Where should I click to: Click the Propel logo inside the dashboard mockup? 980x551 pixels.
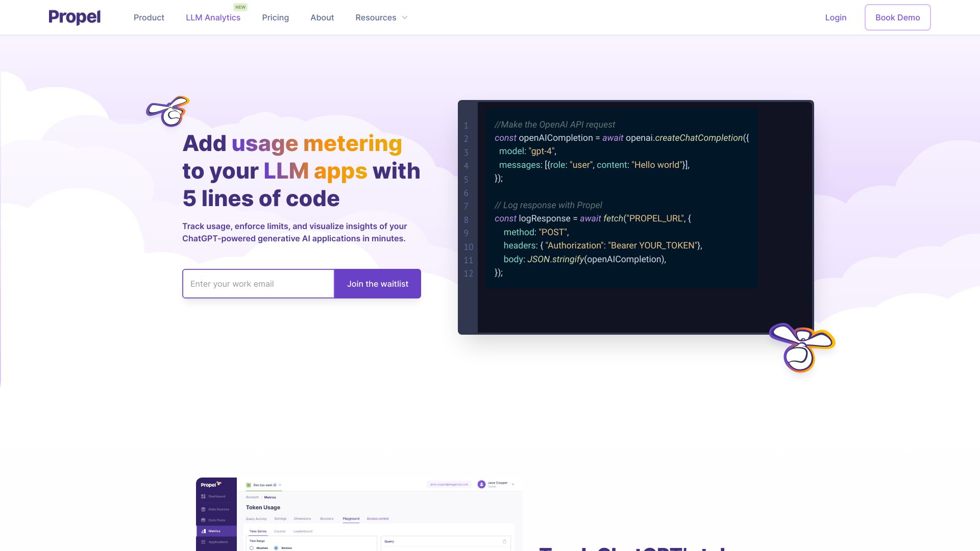click(x=208, y=484)
